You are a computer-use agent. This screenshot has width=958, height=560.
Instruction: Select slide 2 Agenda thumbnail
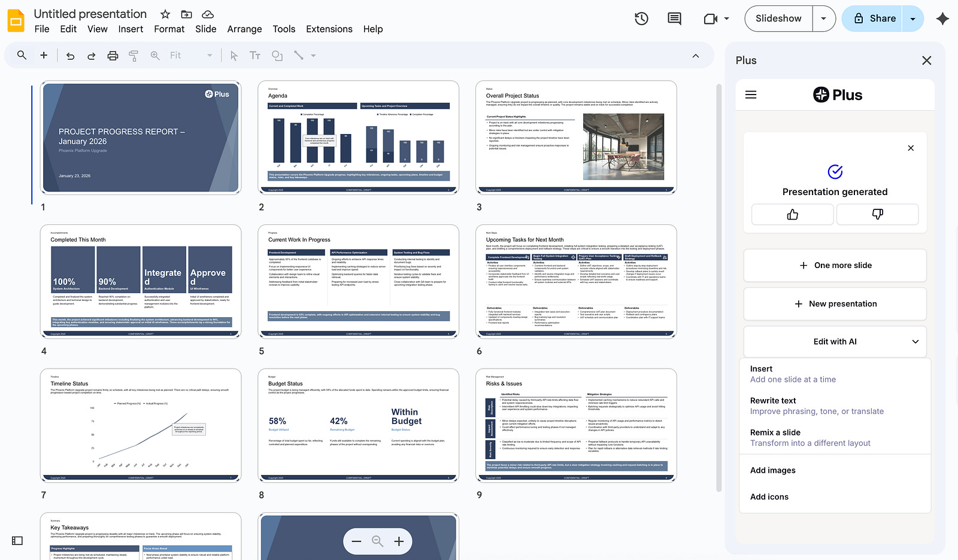pyautogui.click(x=359, y=138)
